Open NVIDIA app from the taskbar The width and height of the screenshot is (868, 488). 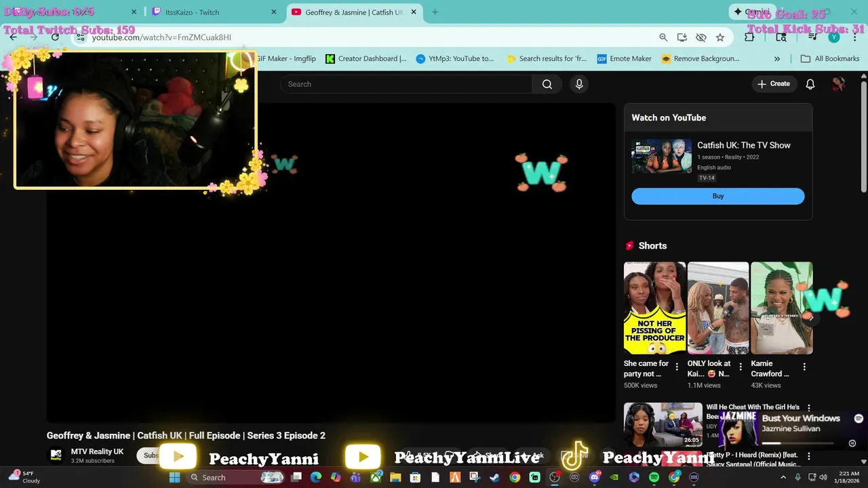(x=614, y=477)
